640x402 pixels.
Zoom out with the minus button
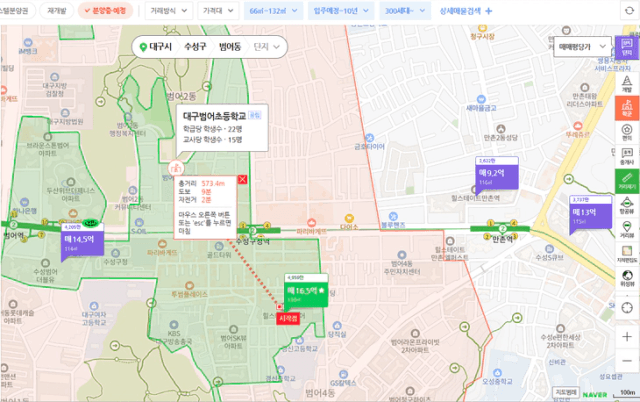(x=627, y=361)
